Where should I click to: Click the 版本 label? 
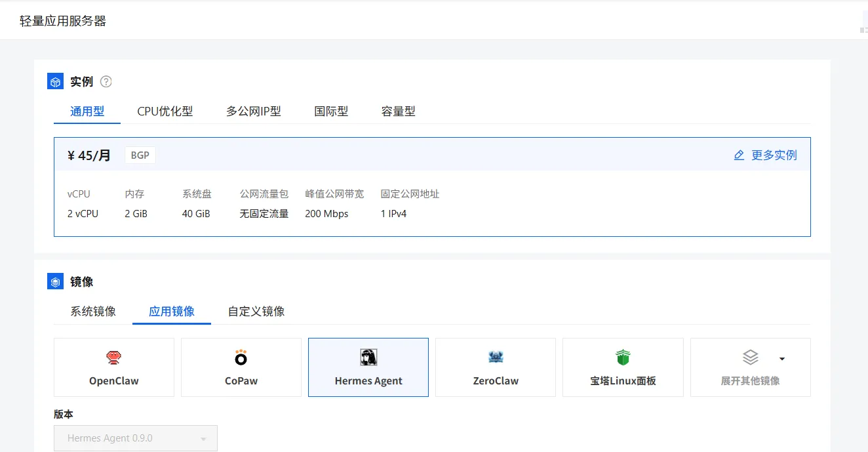pos(64,415)
